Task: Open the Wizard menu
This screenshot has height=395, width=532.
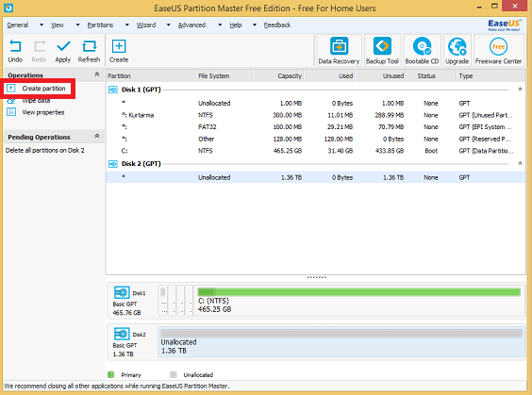Action: [146, 25]
